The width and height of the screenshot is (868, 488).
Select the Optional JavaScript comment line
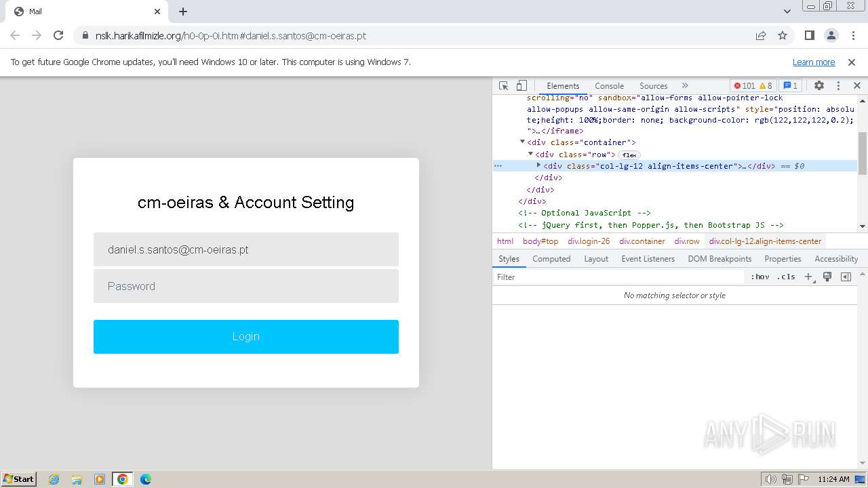[x=584, y=213]
